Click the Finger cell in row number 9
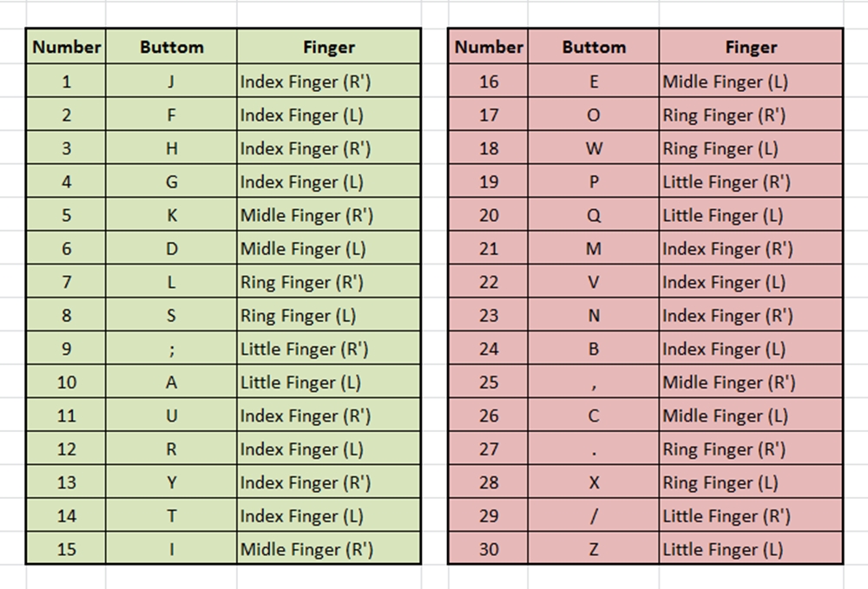This screenshot has height=589, width=868. pyautogui.click(x=329, y=349)
